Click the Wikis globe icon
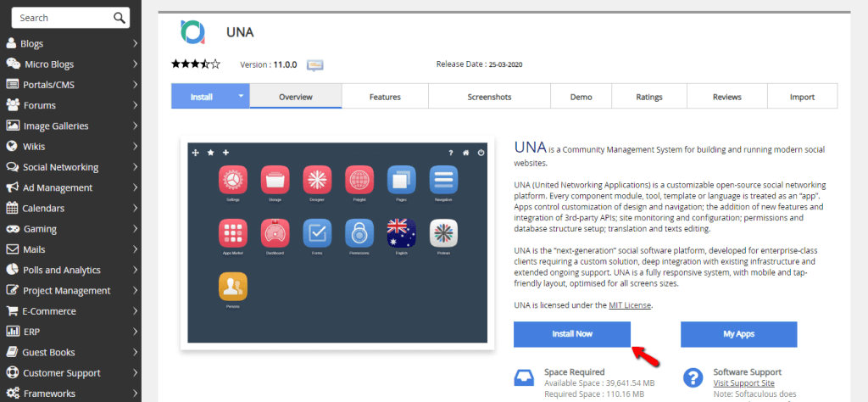Image resolution: width=868 pixels, height=402 pixels. point(12,146)
